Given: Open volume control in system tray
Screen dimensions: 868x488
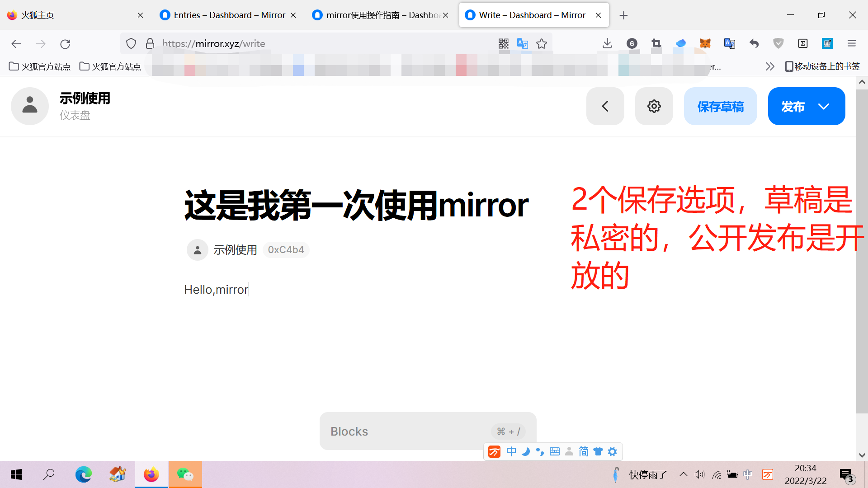Looking at the screenshot, I should [699, 474].
